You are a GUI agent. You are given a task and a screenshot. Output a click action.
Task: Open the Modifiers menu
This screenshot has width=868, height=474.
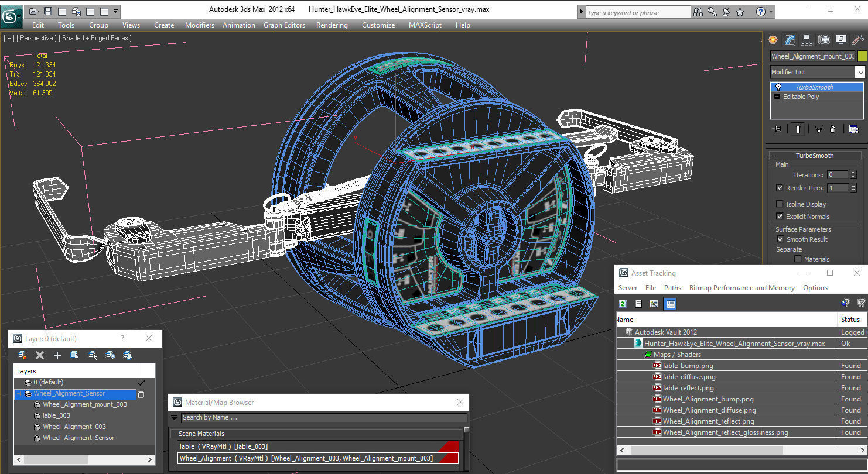pos(200,25)
